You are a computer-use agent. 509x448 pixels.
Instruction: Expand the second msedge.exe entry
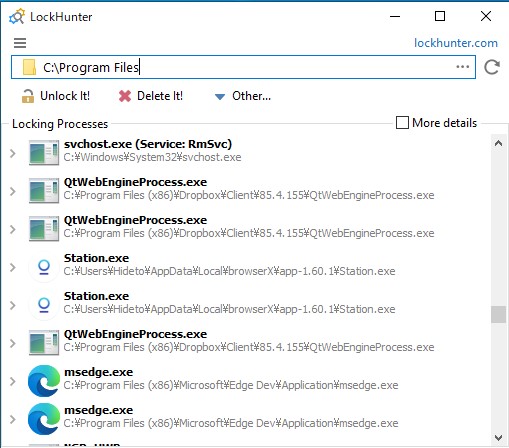13,419
